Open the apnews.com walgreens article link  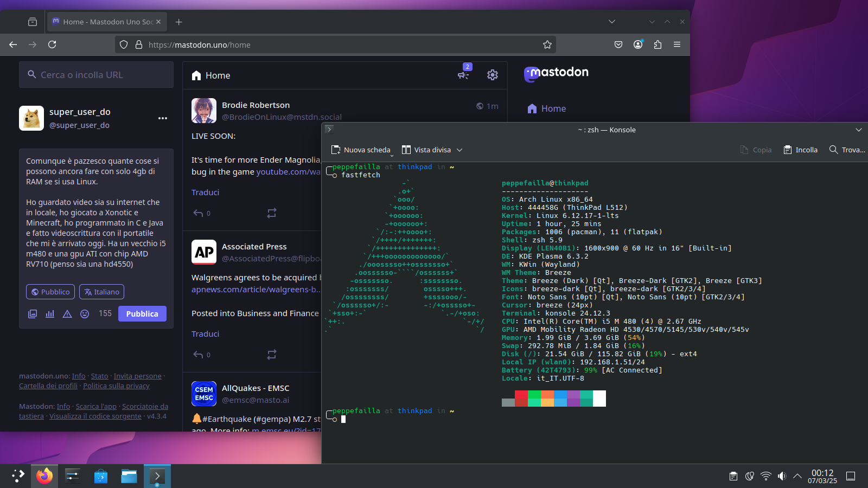click(256, 290)
